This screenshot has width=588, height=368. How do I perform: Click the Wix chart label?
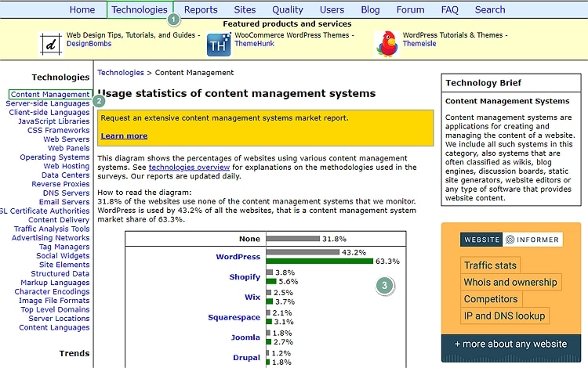252,298
